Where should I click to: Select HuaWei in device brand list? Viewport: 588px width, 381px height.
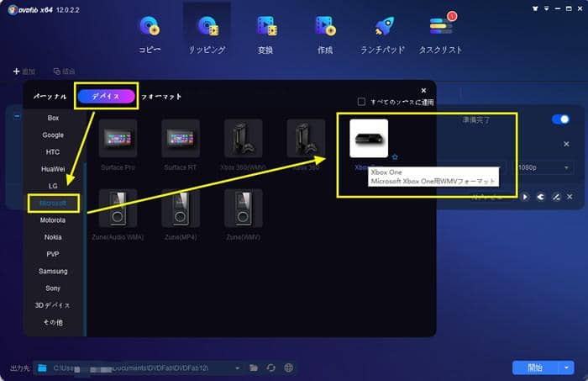53,169
